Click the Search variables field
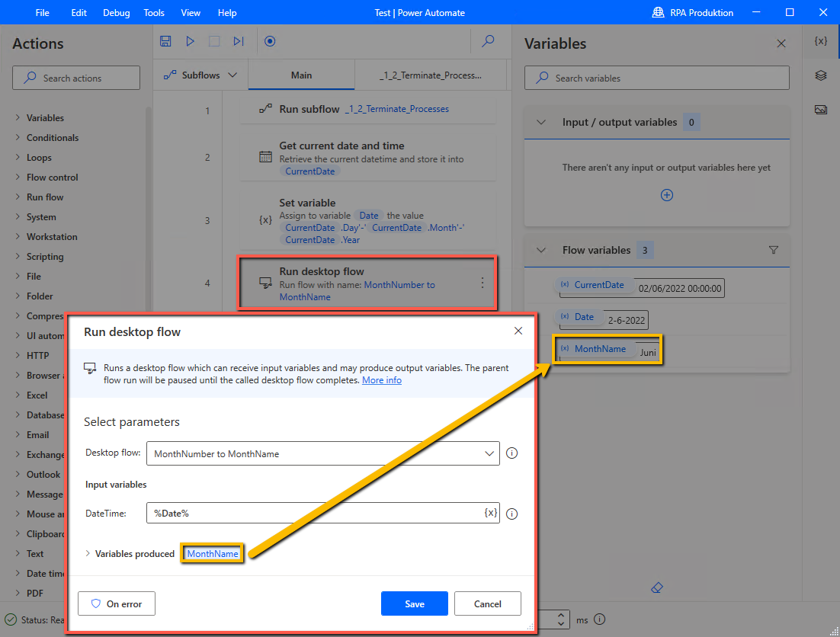Screen dimensions: 840x637 pos(657,78)
